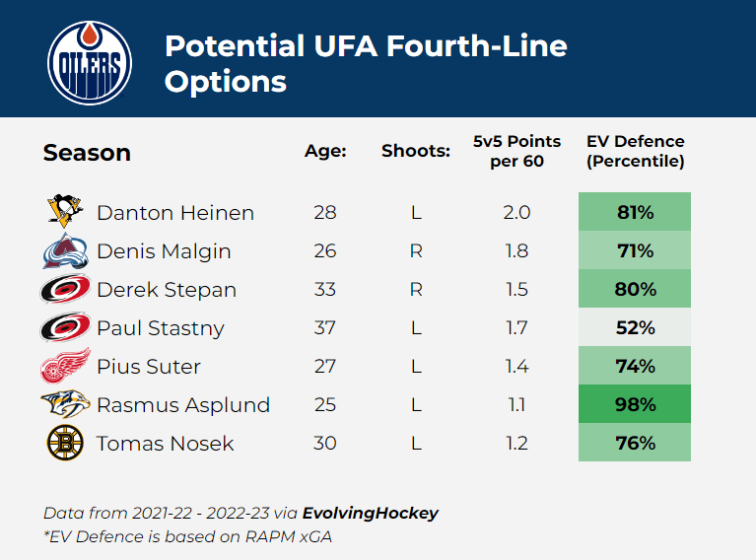Viewport: 756px width, 560px height.
Task: Click the Boston Bruins logo
Action: click(65, 443)
